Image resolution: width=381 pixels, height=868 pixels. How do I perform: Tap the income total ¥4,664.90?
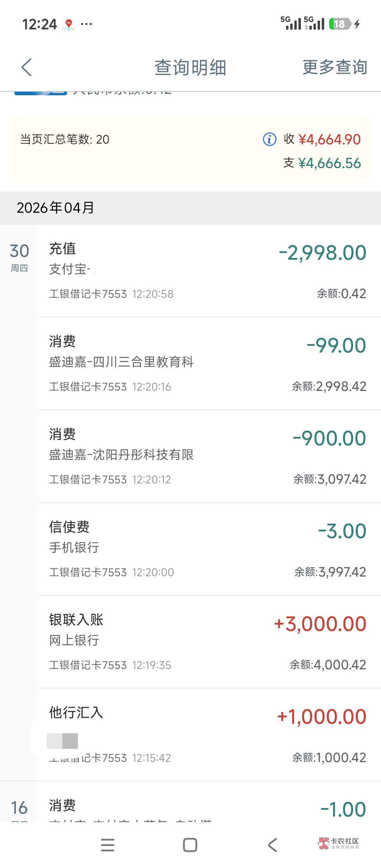(329, 140)
